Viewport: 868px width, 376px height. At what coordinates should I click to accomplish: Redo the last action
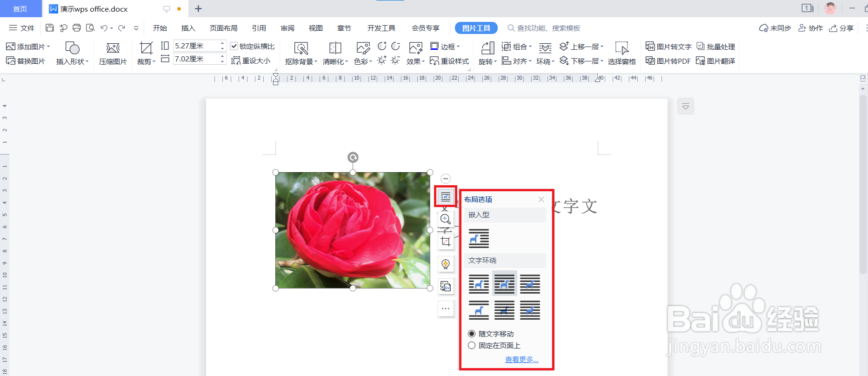[x=121, y=28]
